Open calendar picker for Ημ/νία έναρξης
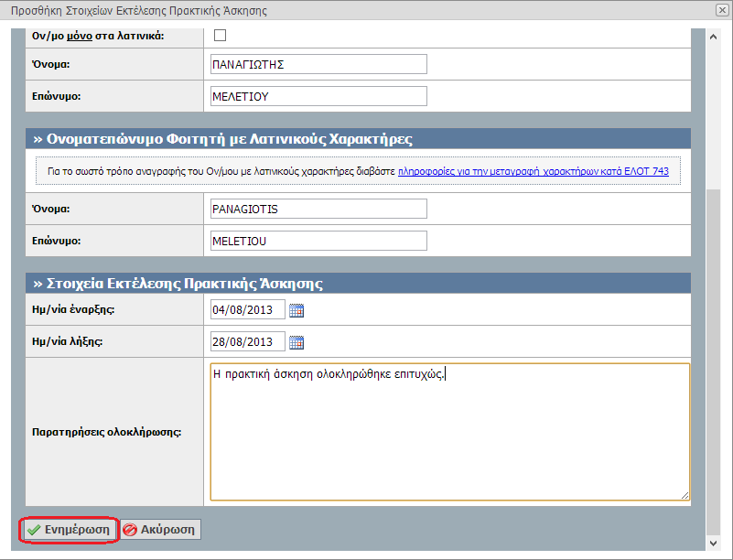This screenshot has height=560, width=733. coord(296,310)
